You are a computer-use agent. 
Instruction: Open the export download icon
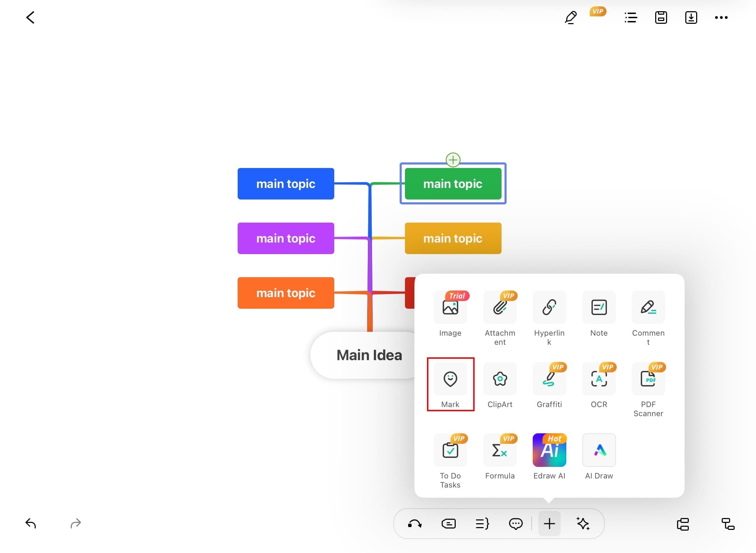691,17
